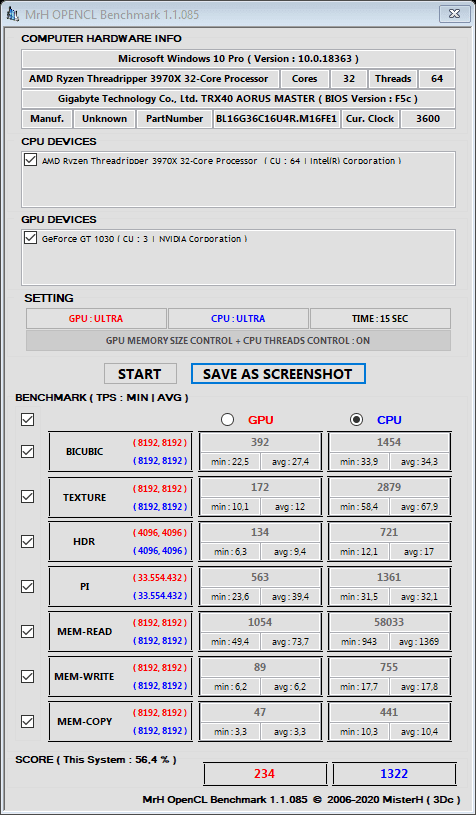Click the MEM-WRITE GPU score 89
The height and width of the screenshot is (815, 476).
[260, 667]
